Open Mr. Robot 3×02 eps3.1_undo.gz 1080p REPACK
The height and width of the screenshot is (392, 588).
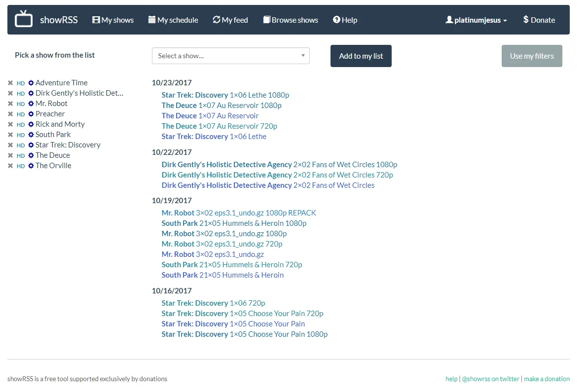(239, 213)
